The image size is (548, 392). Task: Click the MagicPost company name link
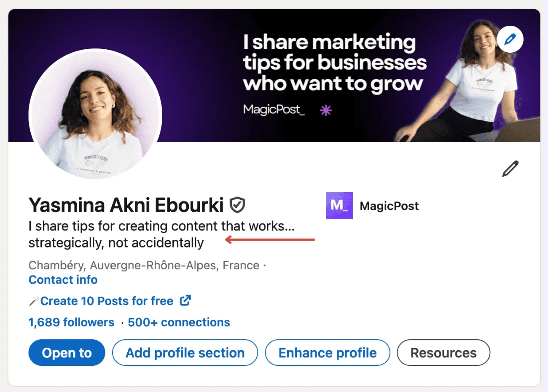tap(389, 206)
